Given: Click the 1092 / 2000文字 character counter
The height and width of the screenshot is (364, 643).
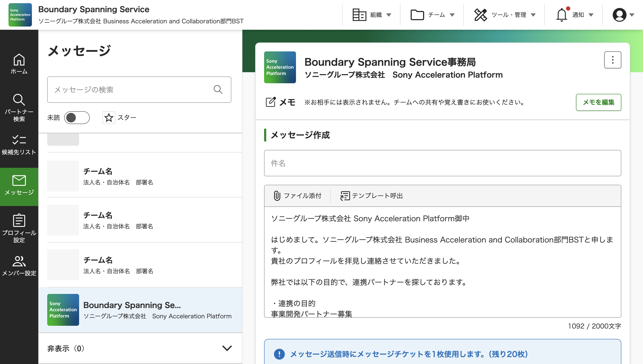Looking at the screenshot, I should click(595, 326).
